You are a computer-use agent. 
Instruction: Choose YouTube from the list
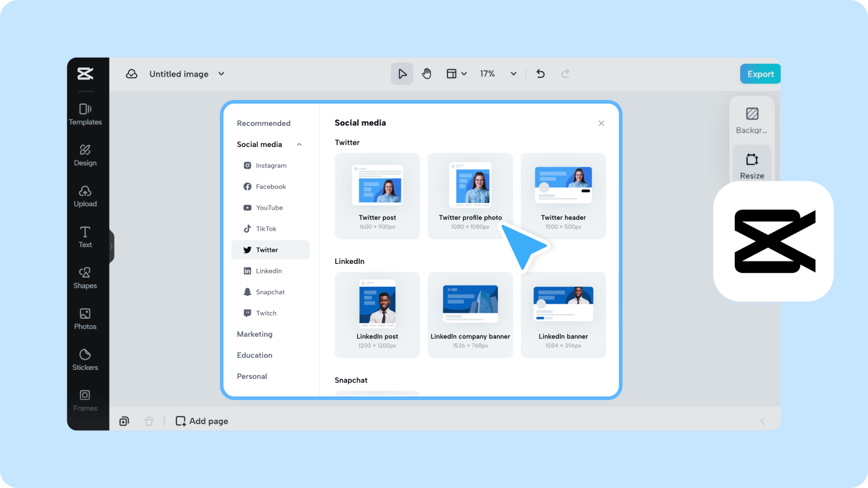click(271, 208)
